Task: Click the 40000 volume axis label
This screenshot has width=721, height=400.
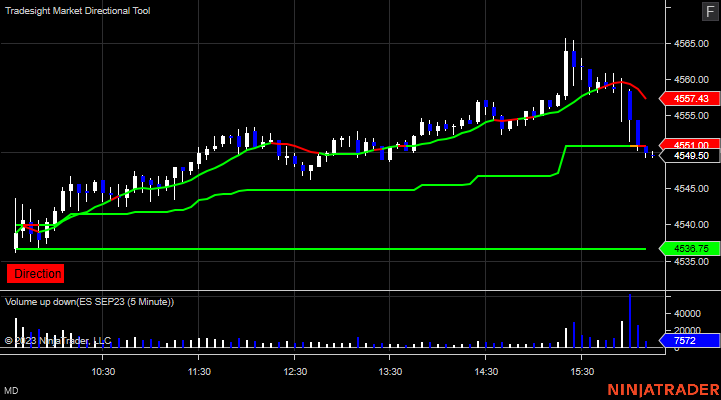Action: point(687,314)
